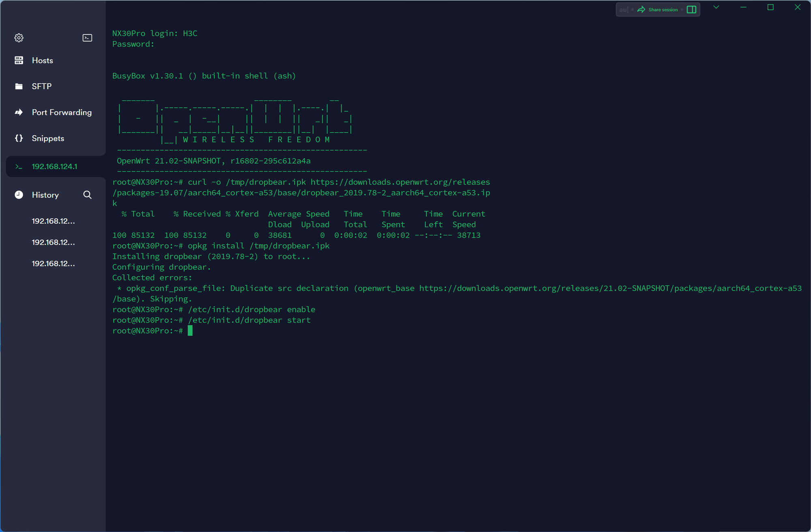811x532 pixels.
Task: Click the Share session icon
Action: coord(644,9)
